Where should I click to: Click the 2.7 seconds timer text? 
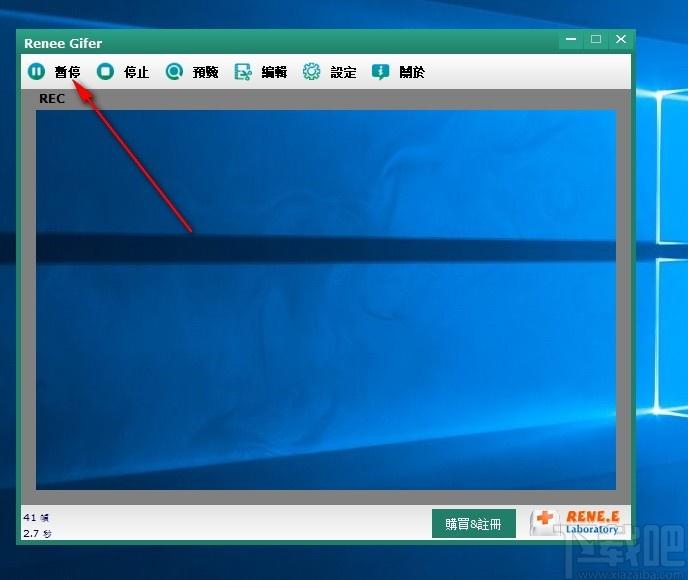[x=37, y=533]
